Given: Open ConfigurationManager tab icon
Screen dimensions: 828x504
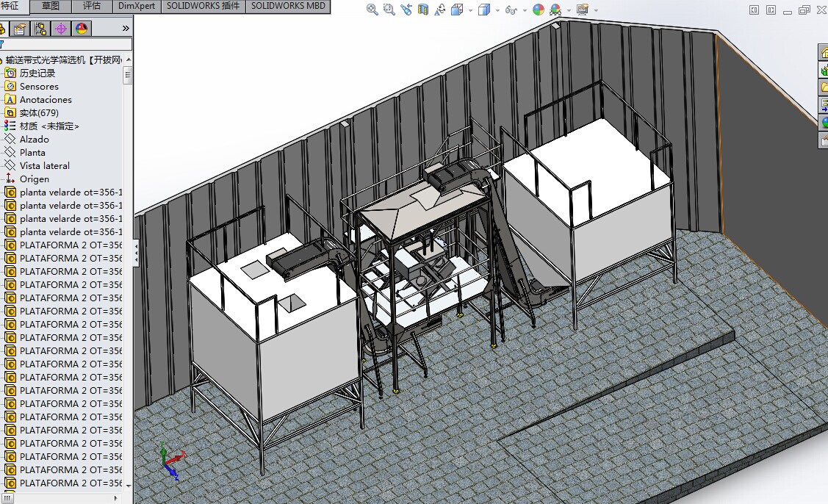Looking at the screenshot, I should coord(40,29).
